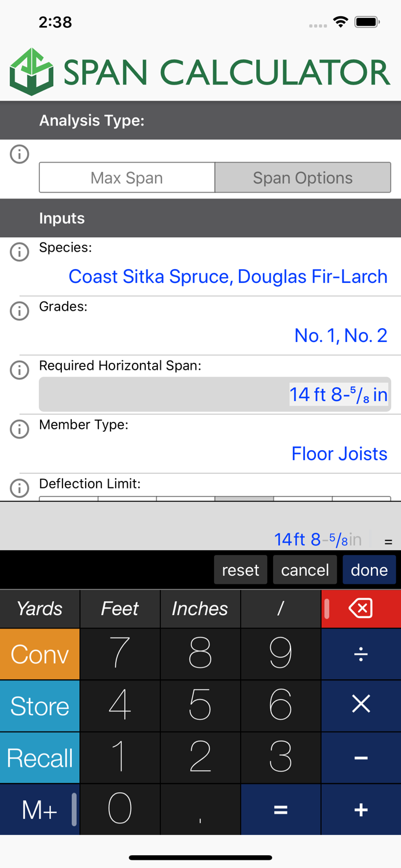Open the Analysis Type info popup
Viewport: 401px width, 868px height.
pos(19,154)
